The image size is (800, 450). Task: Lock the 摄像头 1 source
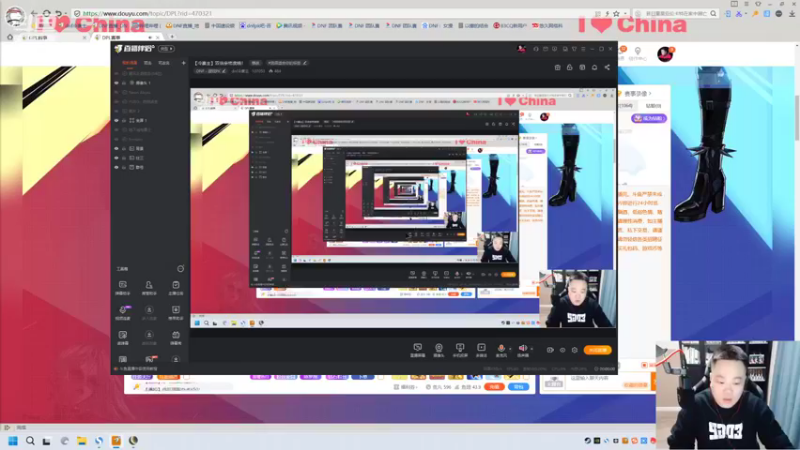coord(124,83)
